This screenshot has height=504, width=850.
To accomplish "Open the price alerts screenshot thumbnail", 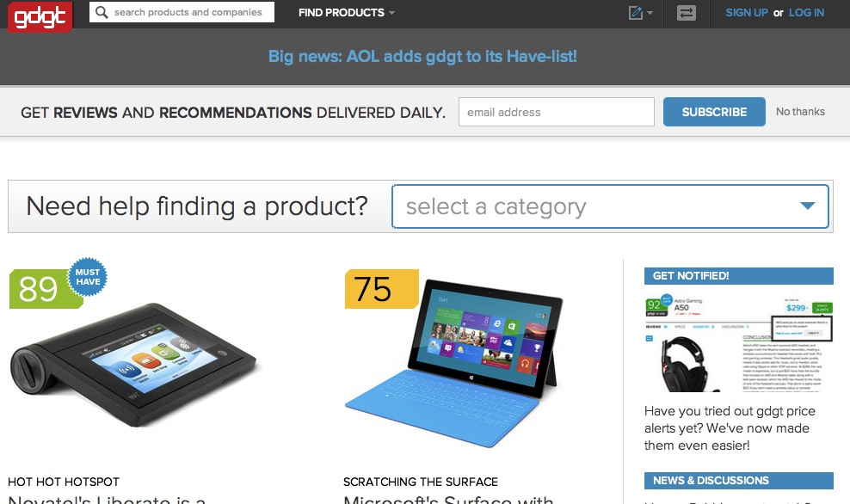I will 739,343.
